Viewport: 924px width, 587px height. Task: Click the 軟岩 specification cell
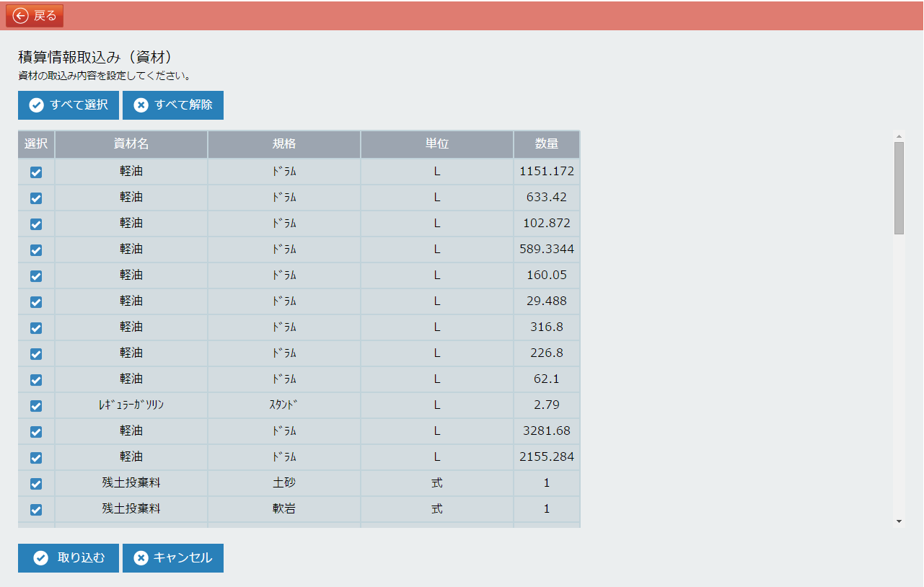284,508
